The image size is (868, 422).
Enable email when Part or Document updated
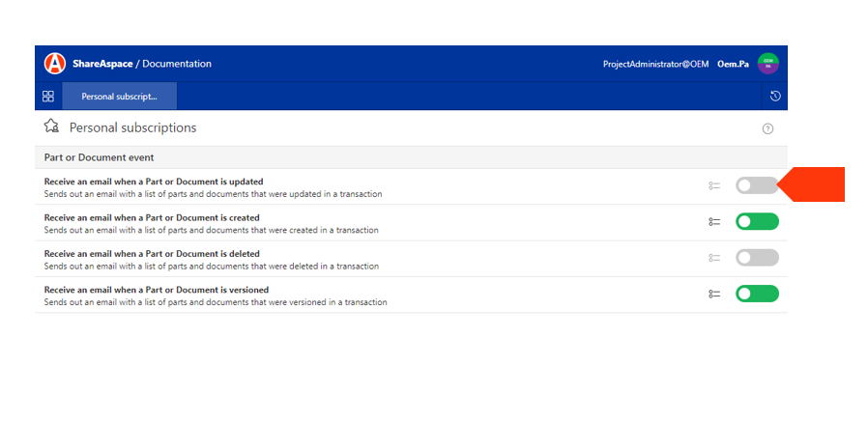(756, 185)
